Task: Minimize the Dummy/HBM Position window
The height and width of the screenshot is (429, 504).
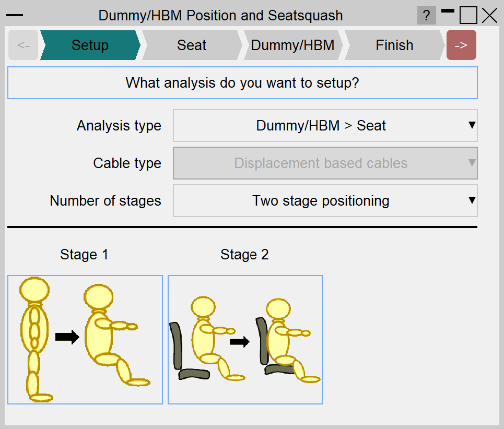Action: (x=448, y=11)
